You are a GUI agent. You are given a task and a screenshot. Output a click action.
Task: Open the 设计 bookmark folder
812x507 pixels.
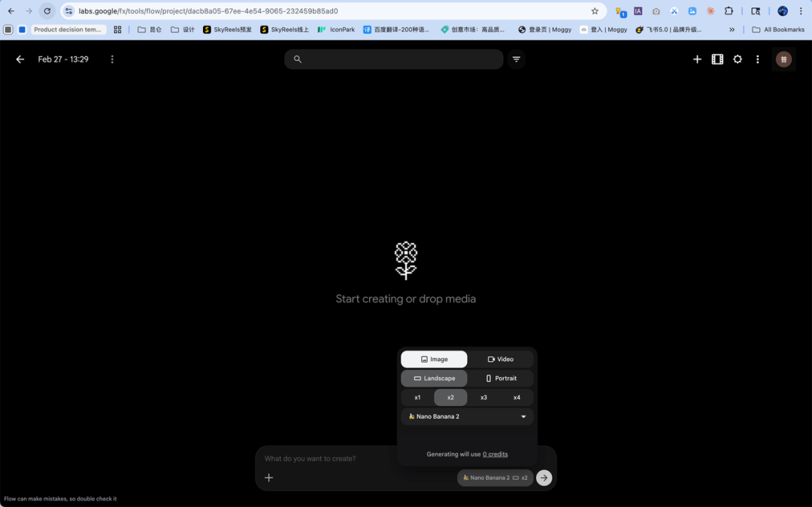[183, 29]
